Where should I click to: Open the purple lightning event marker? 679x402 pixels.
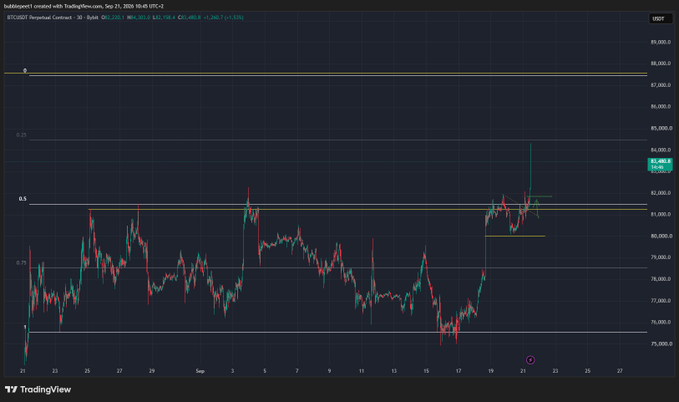point(530,360)
